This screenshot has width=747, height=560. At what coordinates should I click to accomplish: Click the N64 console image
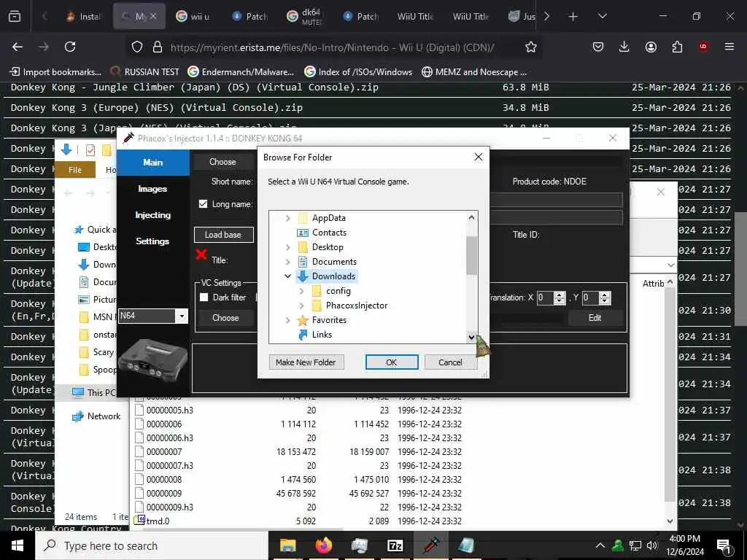click(152, 362)
